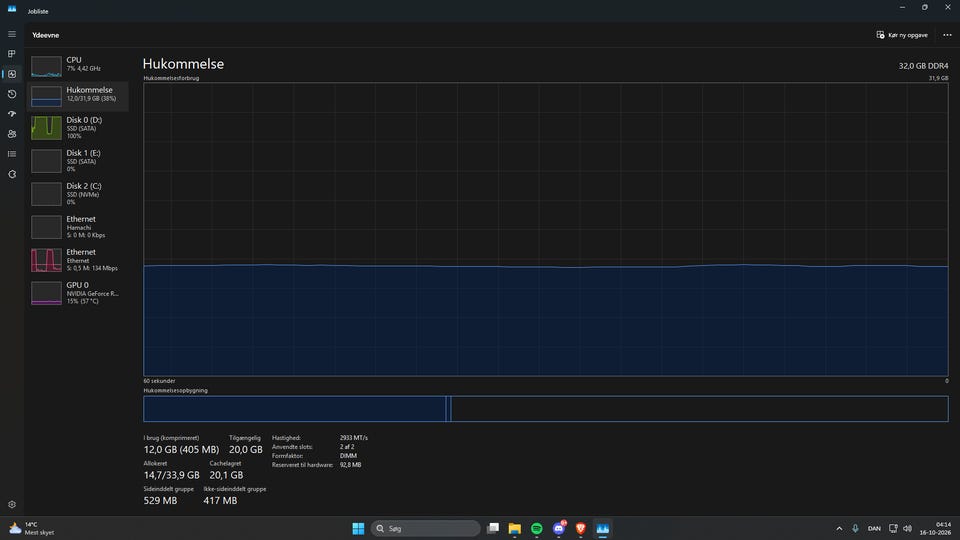Select the Performance page icon in sidebar
Screen dimensions: 960x540
tap(12, 74)
